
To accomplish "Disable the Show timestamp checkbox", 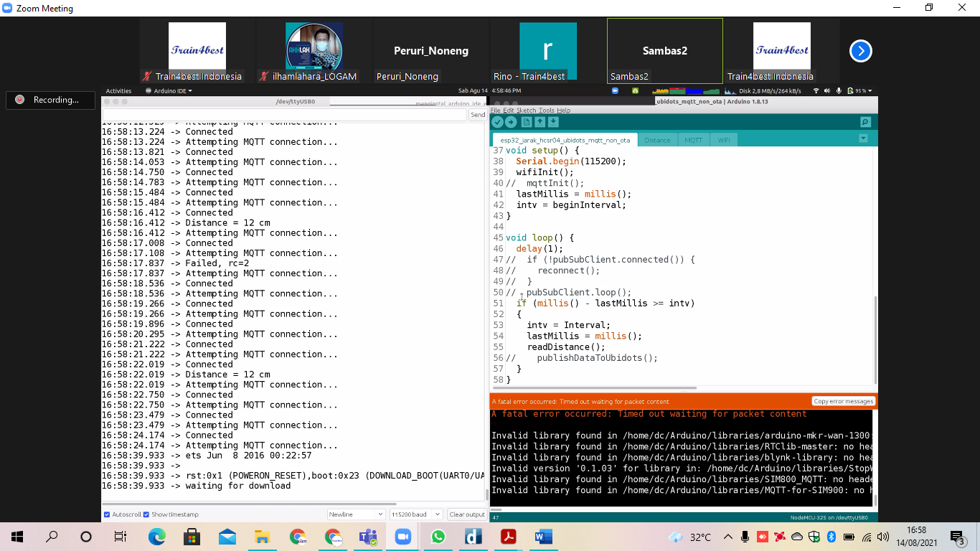I will tap(146, 514).
